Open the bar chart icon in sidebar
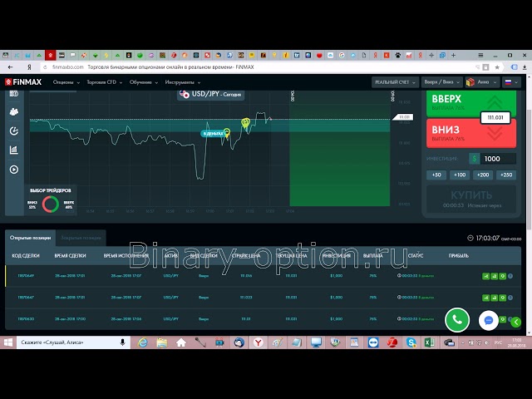 pos(13,150)
